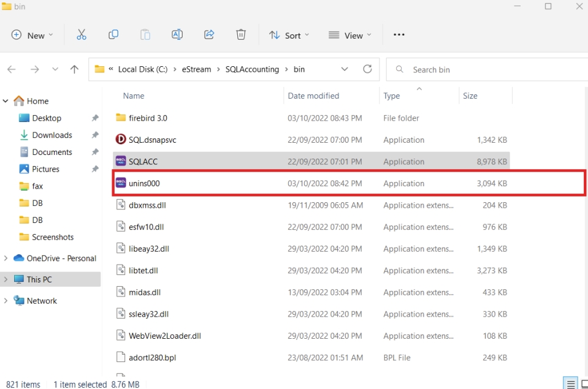Click the Delete trash icon
Image resolution: width=588 pixels, height=389 pixels.
tap(241, 35)
